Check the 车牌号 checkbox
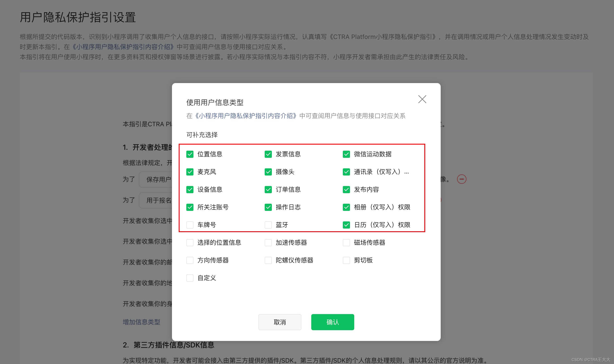 pyautogui.click(x=190, y=225)
